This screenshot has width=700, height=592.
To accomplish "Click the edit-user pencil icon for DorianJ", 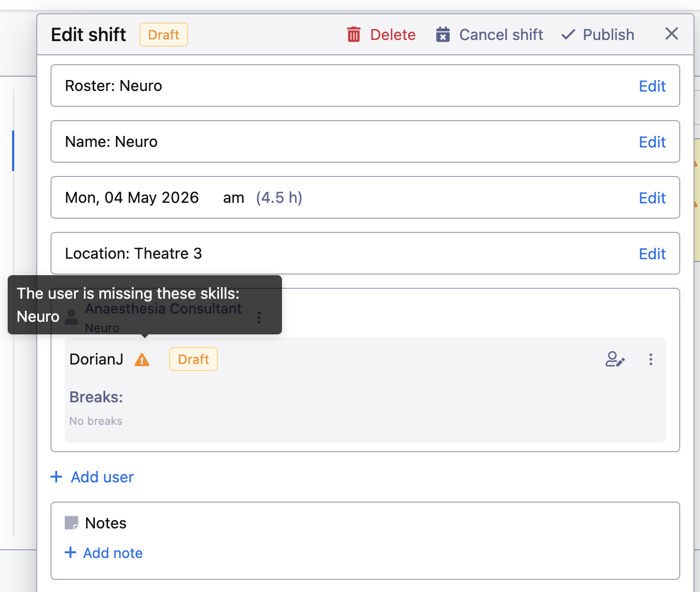I will (x=614, y=359).
